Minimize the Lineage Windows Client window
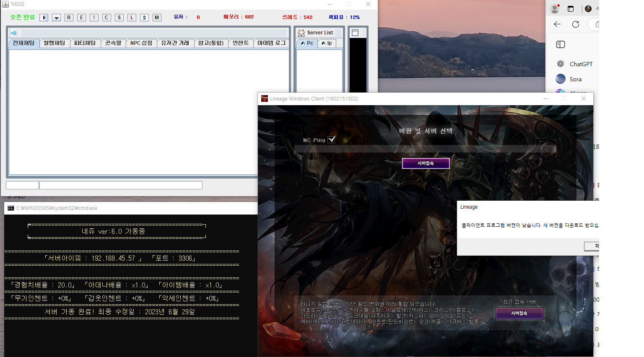644x357 pixels. [545, 98]
